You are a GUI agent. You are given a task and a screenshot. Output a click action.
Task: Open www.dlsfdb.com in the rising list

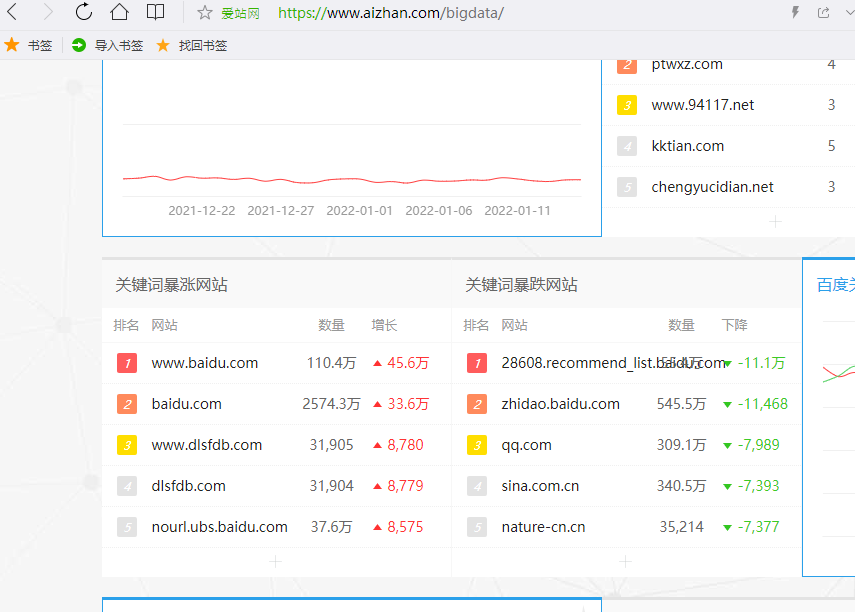207,445
